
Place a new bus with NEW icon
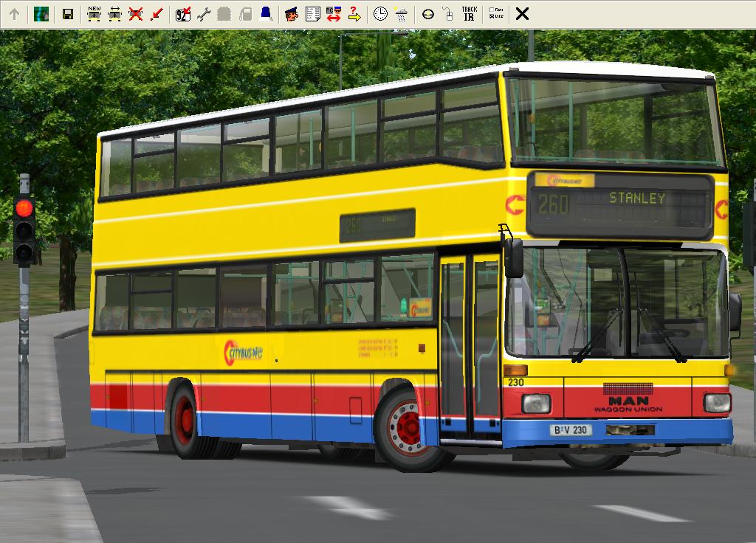pyautogui.click(x=94, y=14)
